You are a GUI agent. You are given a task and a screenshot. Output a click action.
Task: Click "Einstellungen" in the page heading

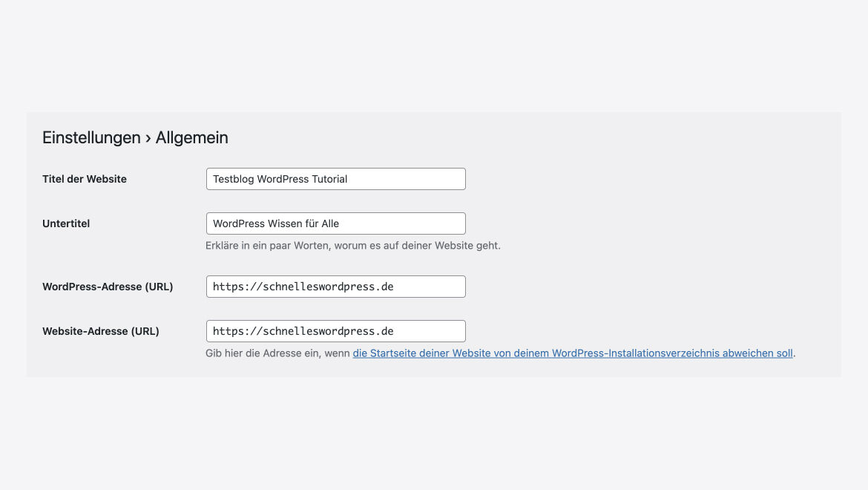91,137
